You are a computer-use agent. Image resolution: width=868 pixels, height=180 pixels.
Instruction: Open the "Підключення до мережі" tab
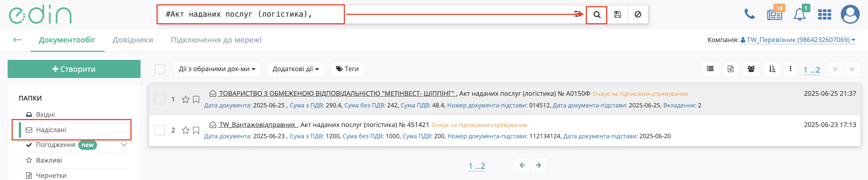tap(216, 40)
